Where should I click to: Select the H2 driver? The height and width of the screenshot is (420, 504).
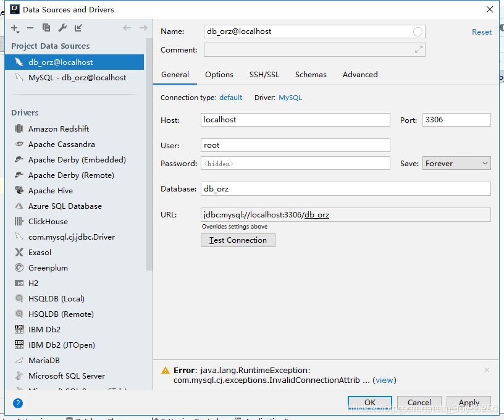pos(74,283)
